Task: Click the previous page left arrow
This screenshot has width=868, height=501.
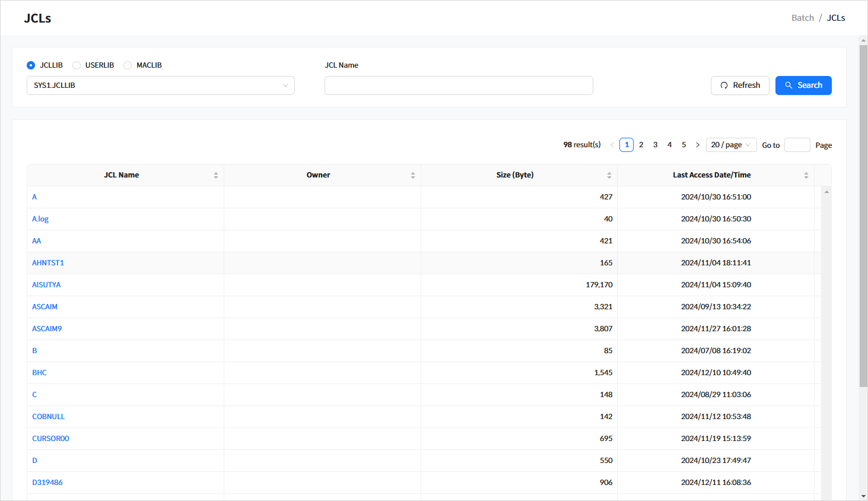Action: (612, 145)
